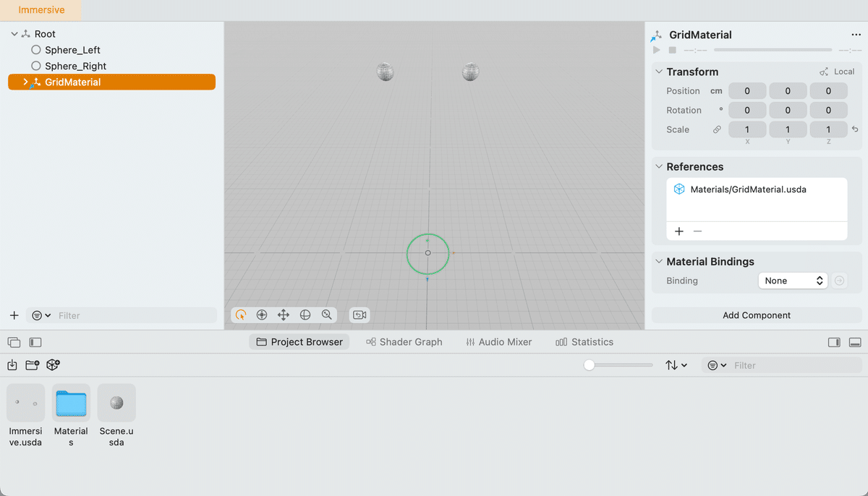Screen dimensions: 868x496
Task: Click the inspector playback progress bar
Action: pyautogui.click(x=773, y=50)
